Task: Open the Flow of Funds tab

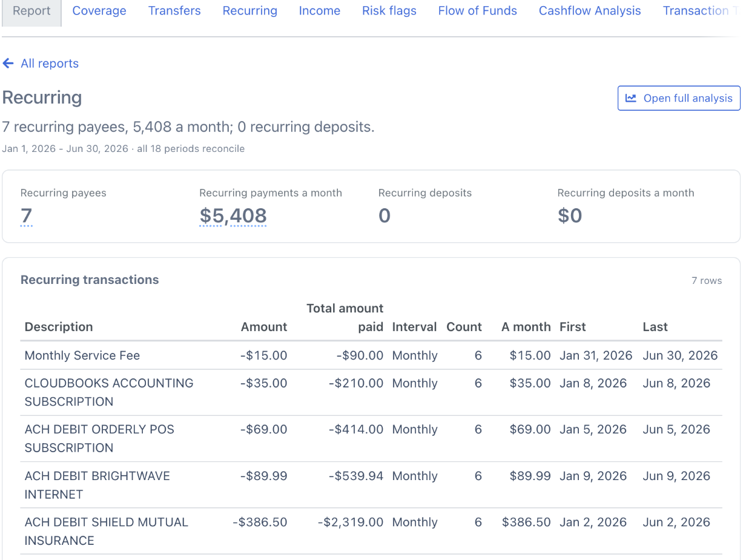Action: tap(478, 11)
